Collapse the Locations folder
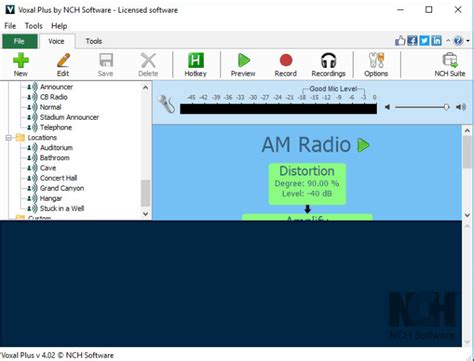The height and width of the screenshot is (361, 474). tap(8, 137)
